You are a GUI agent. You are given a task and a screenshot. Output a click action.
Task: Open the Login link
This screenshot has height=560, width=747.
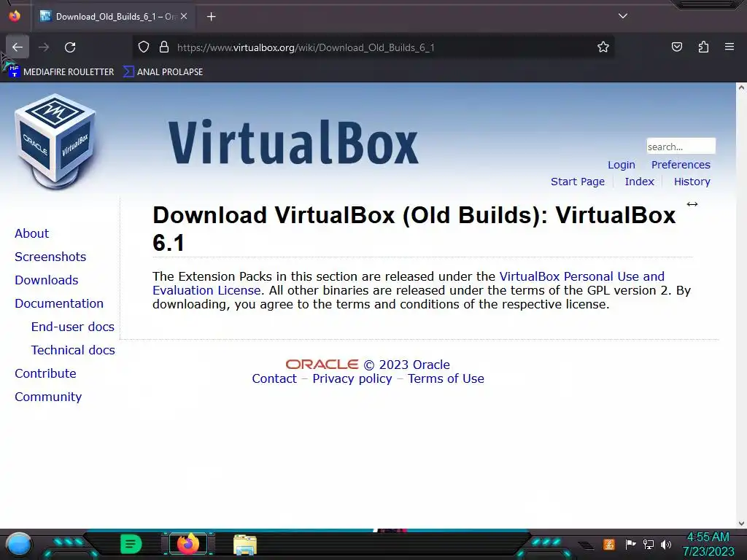point(622,165)
